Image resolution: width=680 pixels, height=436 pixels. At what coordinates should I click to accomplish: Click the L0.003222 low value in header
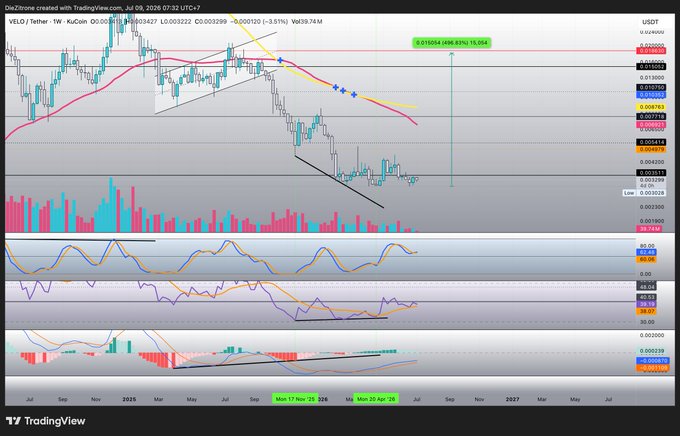click(x=176, y=21)
